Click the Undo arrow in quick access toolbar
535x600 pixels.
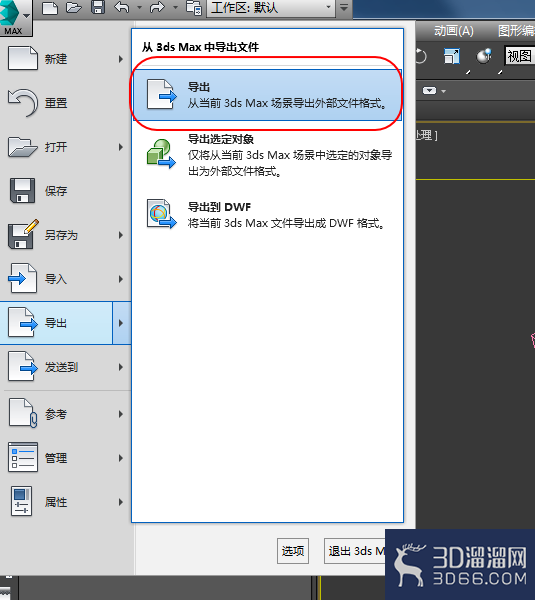122,7
